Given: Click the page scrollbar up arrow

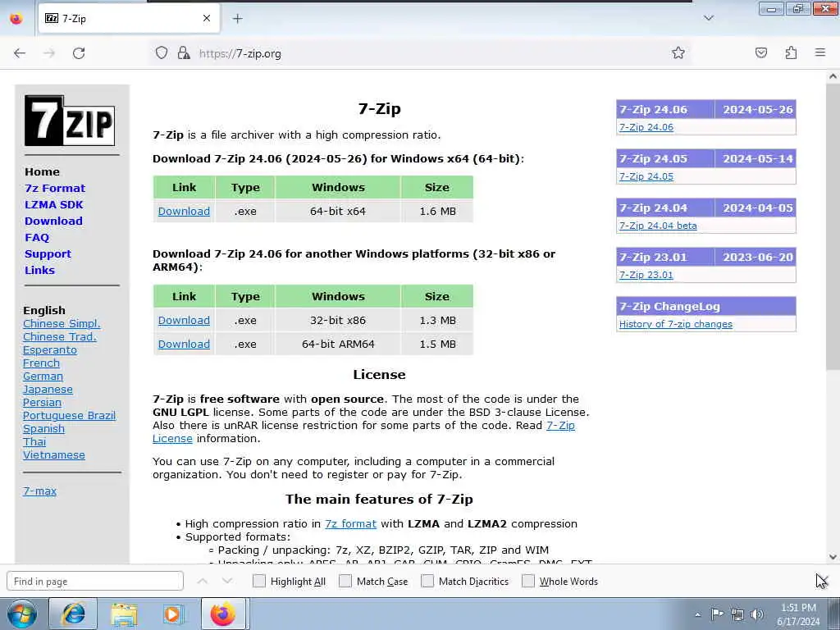Looking at the screenshot, I should [833, 76].
